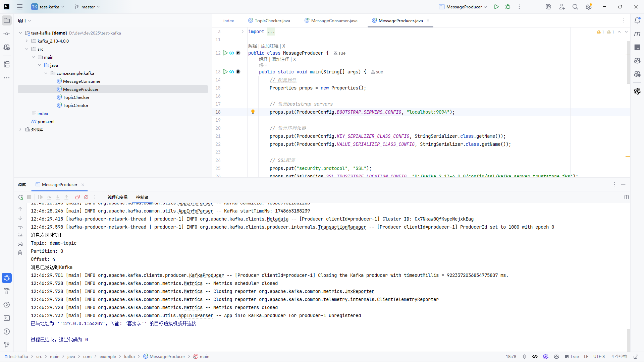The width and height of the screenshot is (644, 362).
Task: Click the Stop debug process button
Action: click(29, 197)
